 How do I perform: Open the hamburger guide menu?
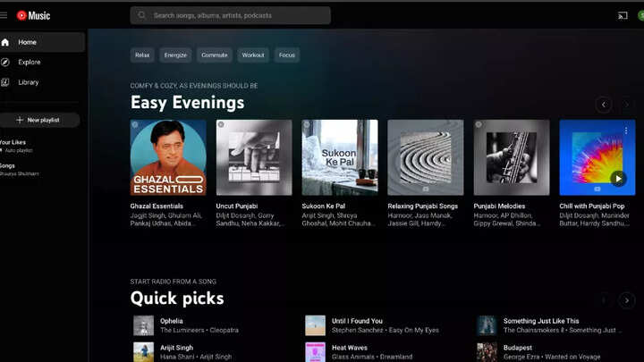pyautogui.click(x=3, y=15)
